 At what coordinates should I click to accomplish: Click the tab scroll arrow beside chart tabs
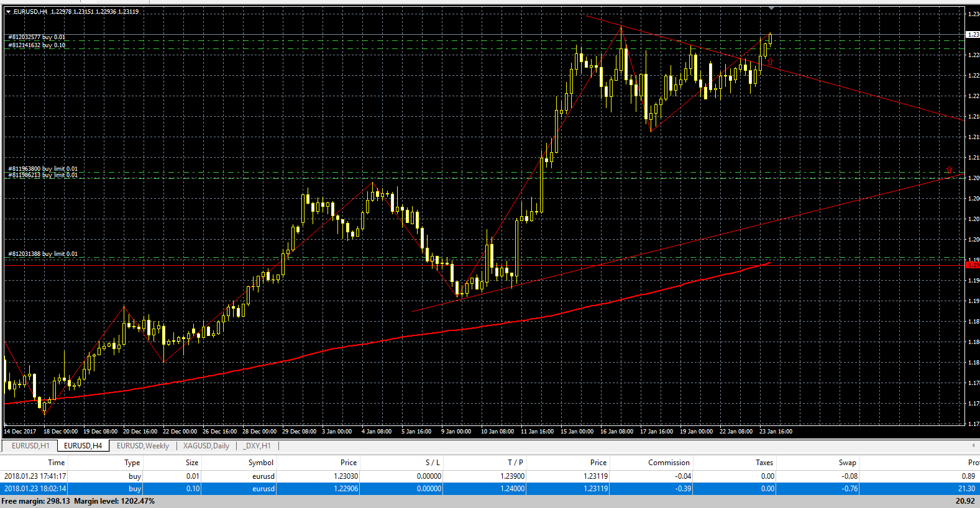[x=973, y=445]
